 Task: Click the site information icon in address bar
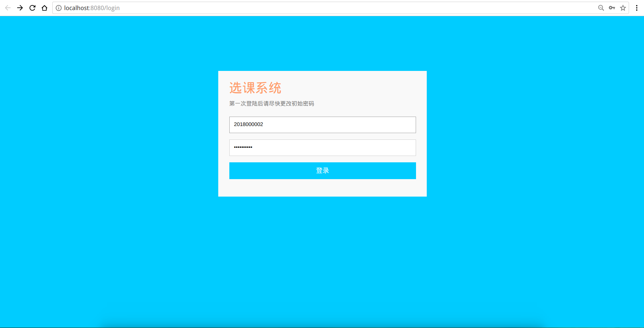coord(59,8)
